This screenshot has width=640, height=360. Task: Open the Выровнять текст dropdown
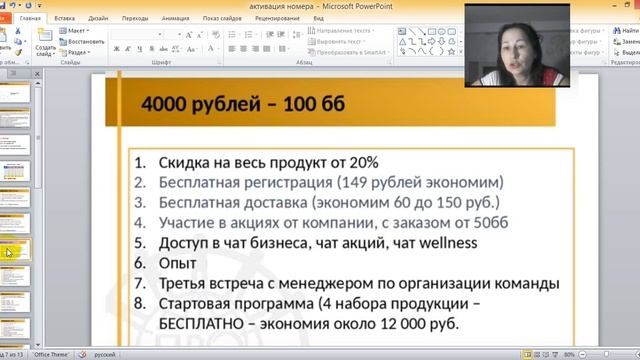(337, 42)
